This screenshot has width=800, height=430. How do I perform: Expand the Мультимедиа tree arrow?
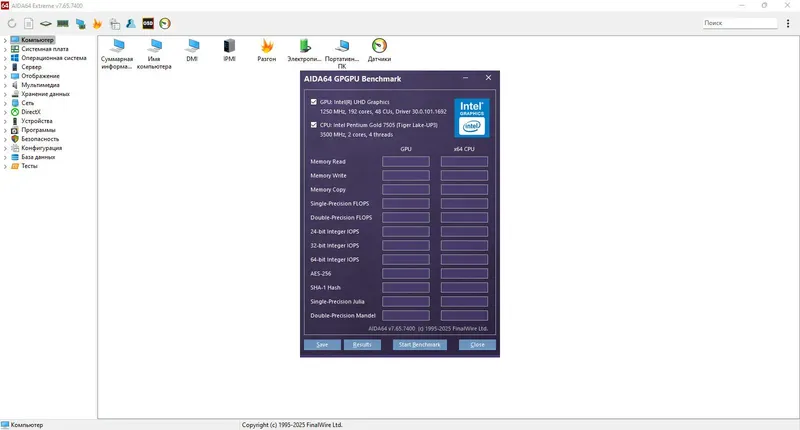[x=5, y=85]
